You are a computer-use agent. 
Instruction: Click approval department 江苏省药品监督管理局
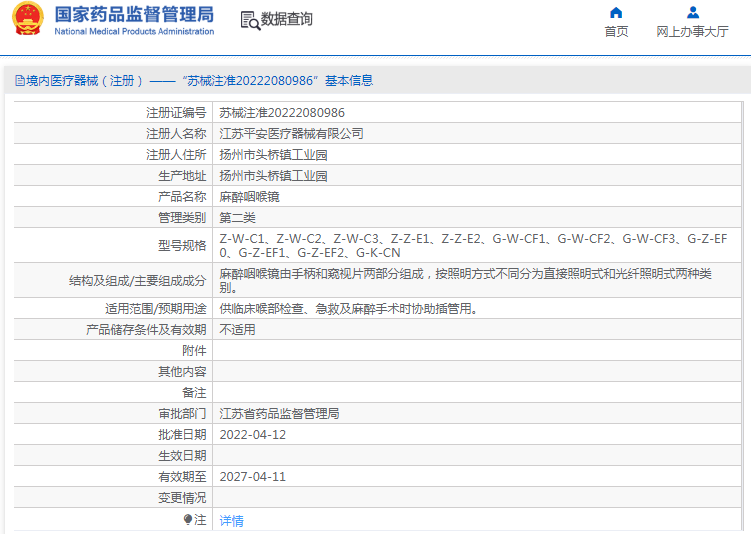[279, 414]
